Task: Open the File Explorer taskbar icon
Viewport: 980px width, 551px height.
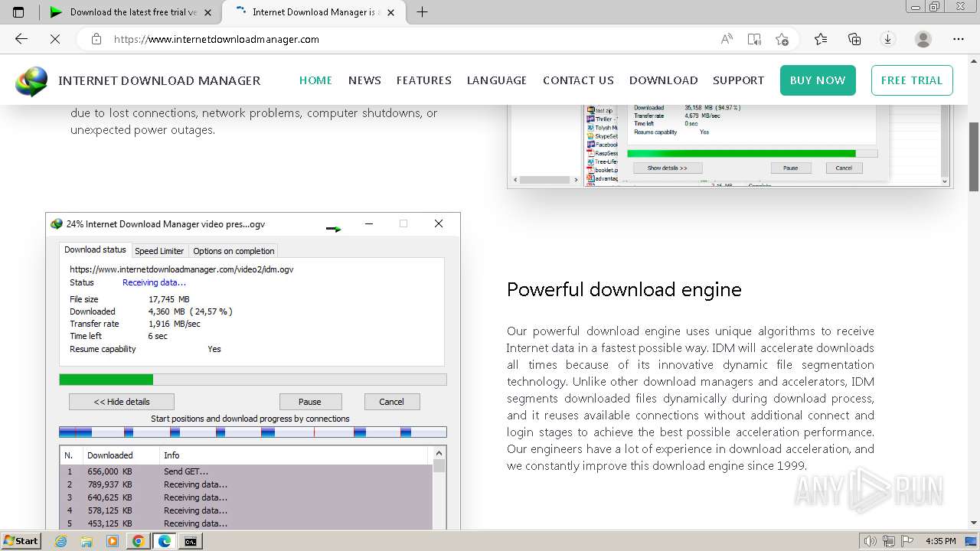Action: (x=87, y=541)
